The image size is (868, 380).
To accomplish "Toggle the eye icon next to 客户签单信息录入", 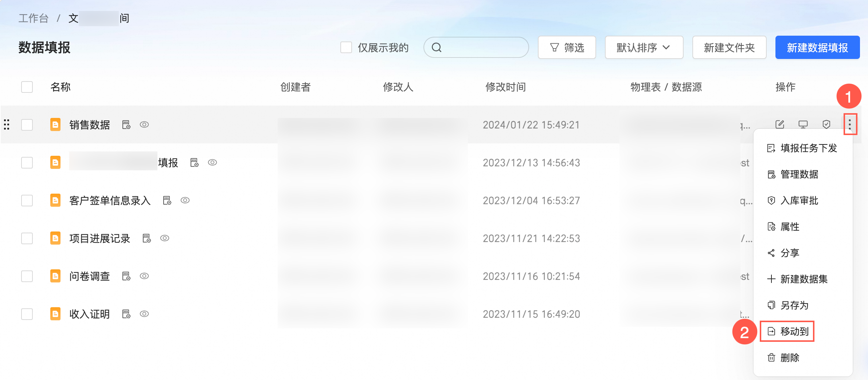I will [x=185, y=200].
